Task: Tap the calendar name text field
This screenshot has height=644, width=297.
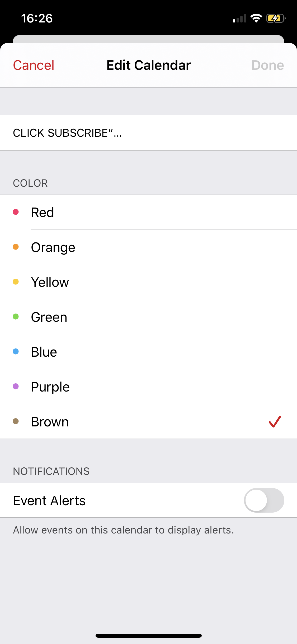Action: click(x=148, y=133)
